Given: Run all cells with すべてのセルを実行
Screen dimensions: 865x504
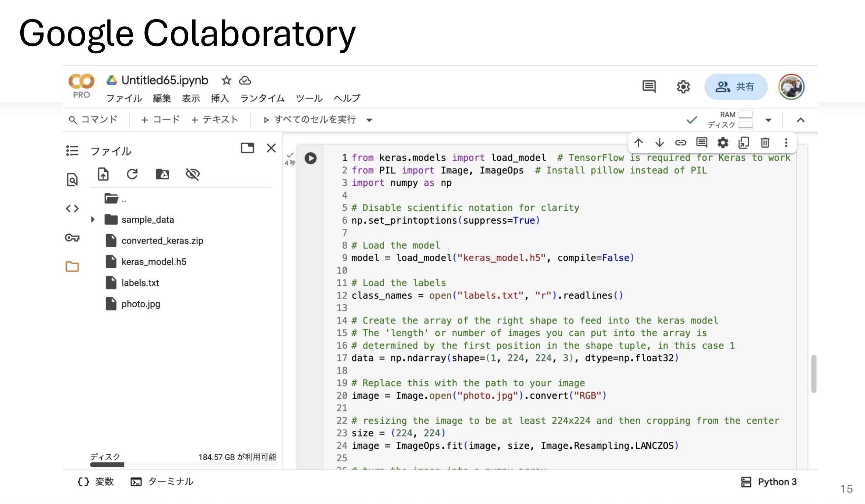Looking at the screenshot, I should (x=310, y=120).
